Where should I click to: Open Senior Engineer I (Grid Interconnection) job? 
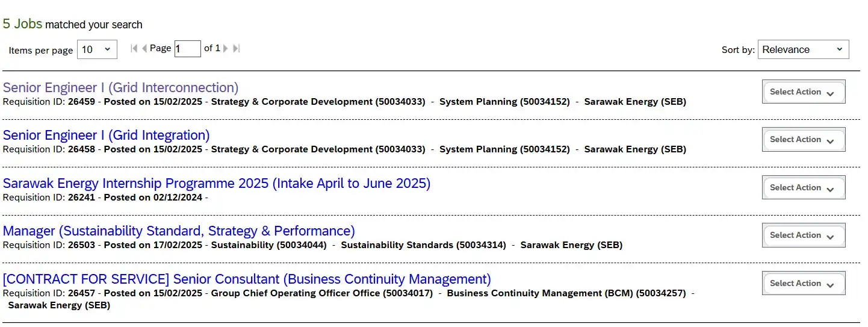[120, 87]
